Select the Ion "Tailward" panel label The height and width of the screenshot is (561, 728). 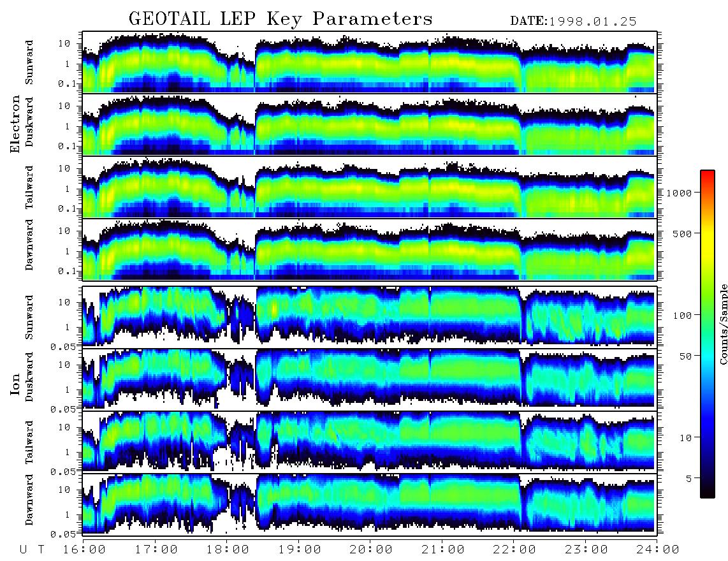(x=29, y=442)
